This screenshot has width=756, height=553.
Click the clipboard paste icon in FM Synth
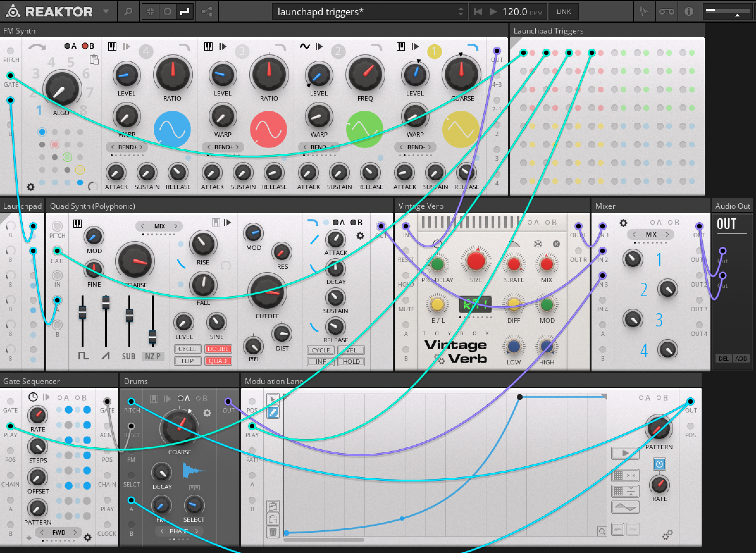tap(94, 59)
